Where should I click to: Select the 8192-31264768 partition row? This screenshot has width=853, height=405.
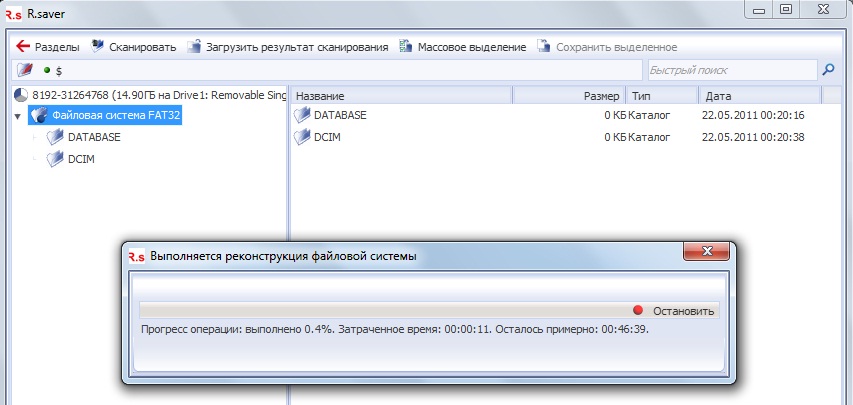(150, 95)
